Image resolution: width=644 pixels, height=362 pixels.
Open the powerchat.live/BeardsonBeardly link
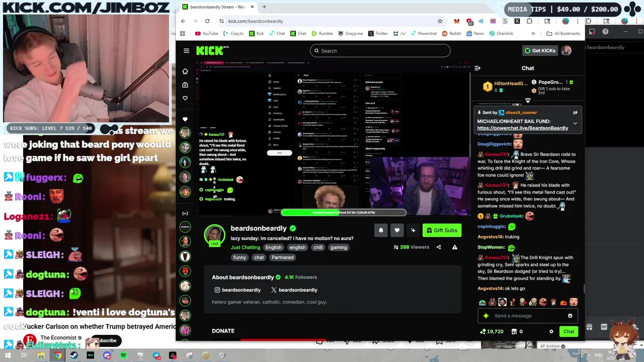click(523, 128)
